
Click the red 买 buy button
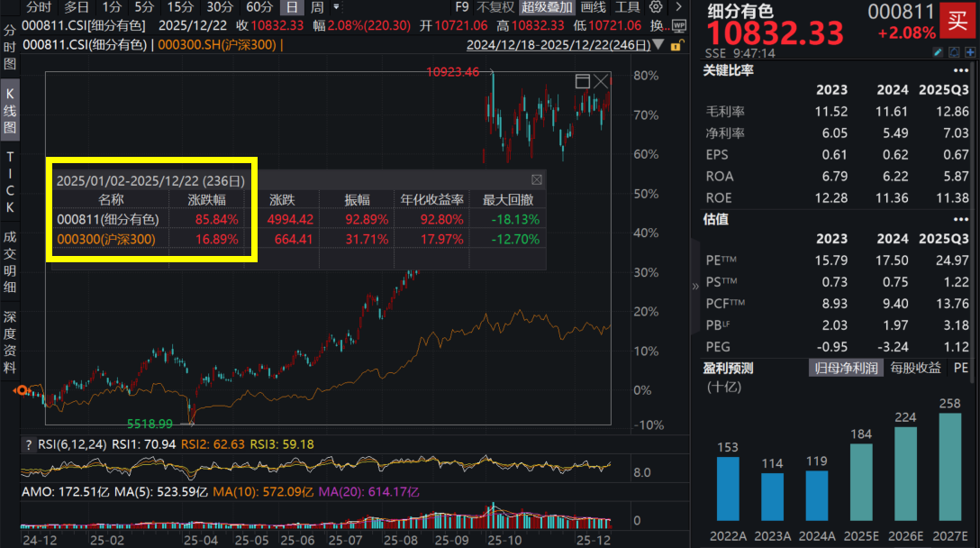(x=956, y=18)
